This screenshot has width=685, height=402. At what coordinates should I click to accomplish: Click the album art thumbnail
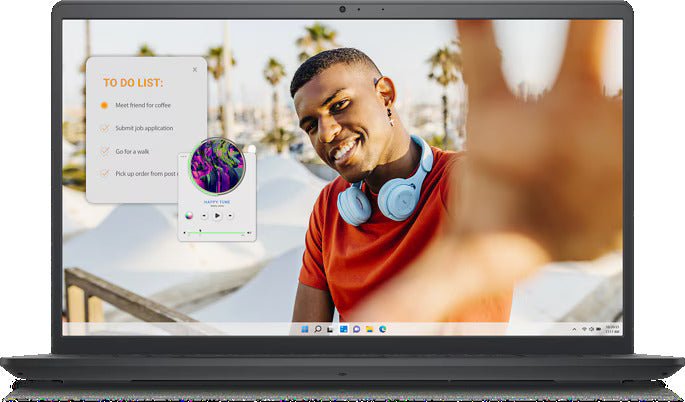pyautogui.click(x=217, y=165)
